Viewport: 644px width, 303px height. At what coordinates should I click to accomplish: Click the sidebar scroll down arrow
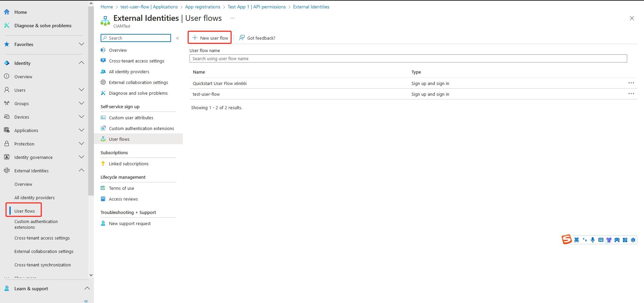click(91, 275)
